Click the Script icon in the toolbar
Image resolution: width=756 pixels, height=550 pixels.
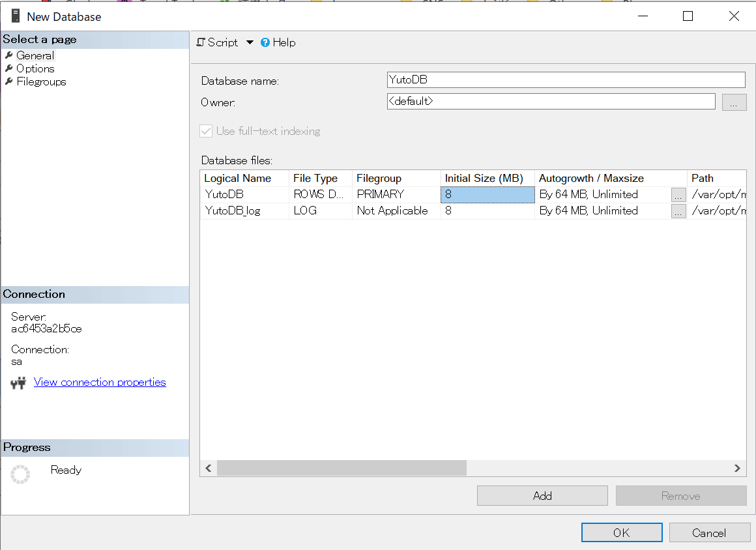tap(201, 42)
